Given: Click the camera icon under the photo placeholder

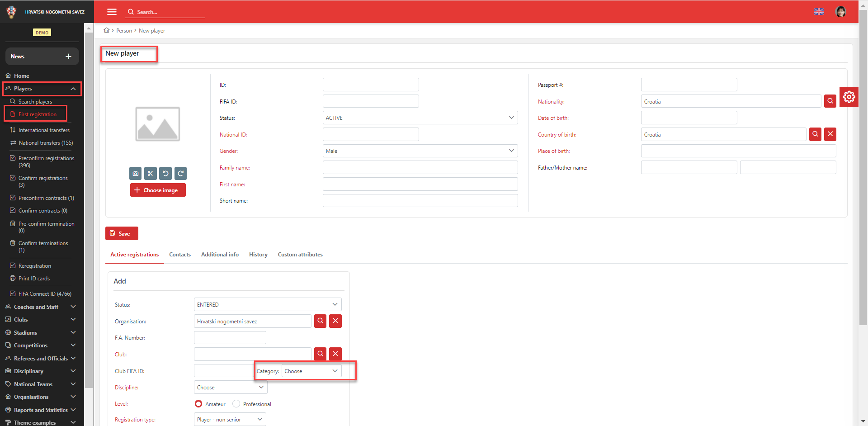Looking at the screenshot, I should (136, 174).
